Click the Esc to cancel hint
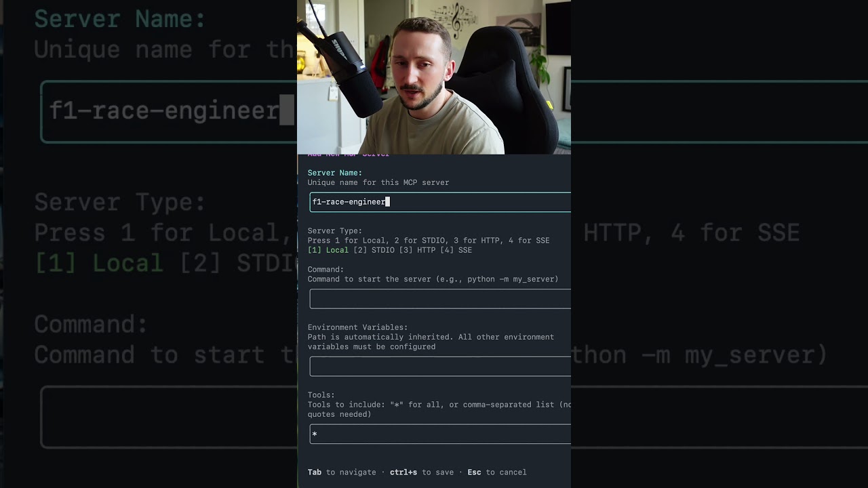 click(x=496, y=472)
